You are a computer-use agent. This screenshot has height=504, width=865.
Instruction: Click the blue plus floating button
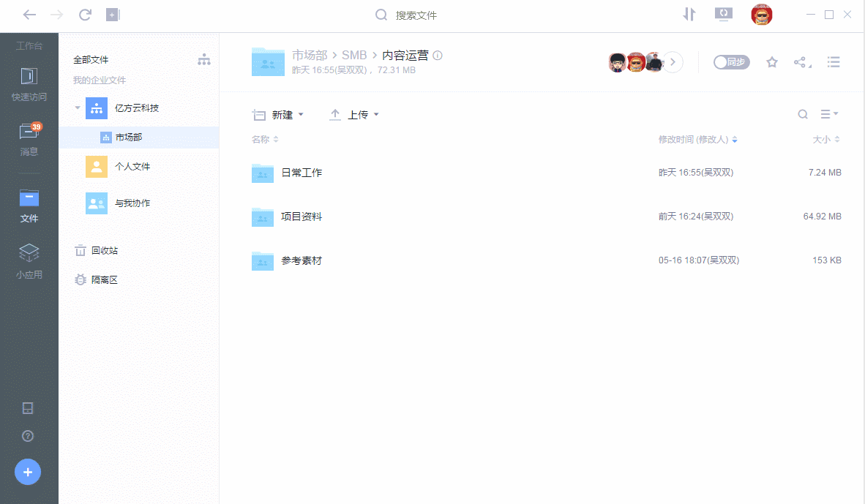[x=28, y=472]
